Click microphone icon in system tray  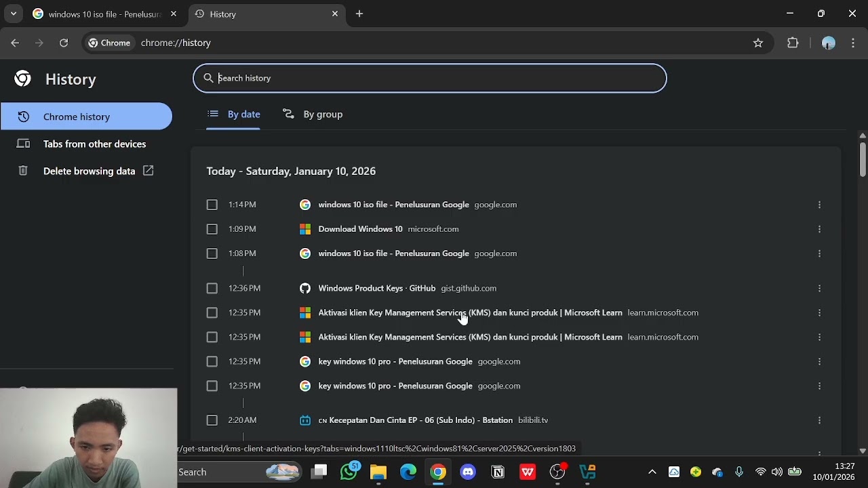(x=739, y=472)
